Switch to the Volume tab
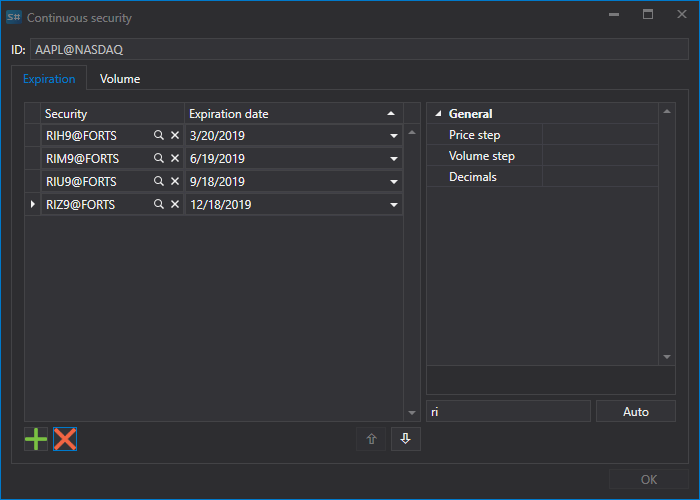 click(x=120, y=79)
